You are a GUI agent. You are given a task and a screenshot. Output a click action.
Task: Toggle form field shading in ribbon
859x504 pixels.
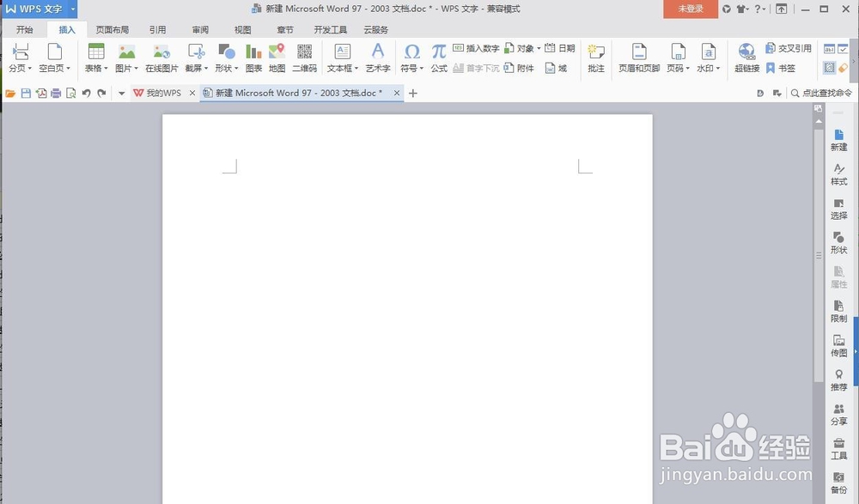830,68
